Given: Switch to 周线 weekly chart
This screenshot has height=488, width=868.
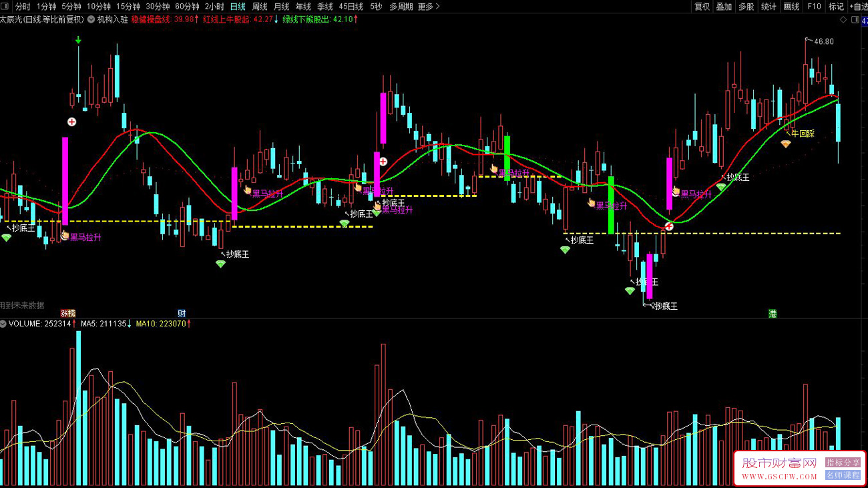Looking at the screenshot, I should tap(260, 7).
